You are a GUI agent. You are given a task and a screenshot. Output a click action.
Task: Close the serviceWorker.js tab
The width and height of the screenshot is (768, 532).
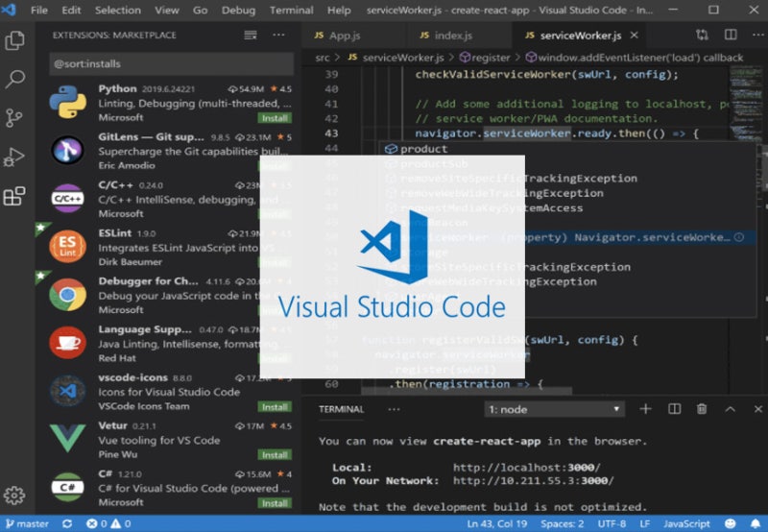(635, 36)
